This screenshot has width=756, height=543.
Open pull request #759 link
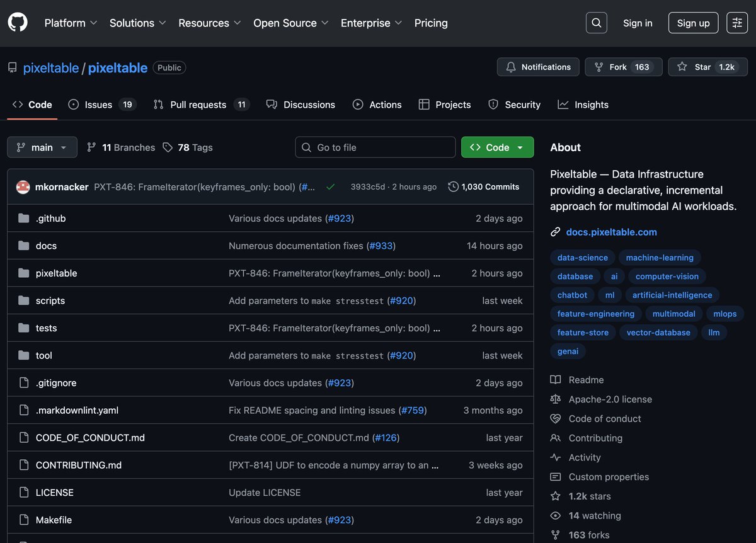(x=413, y=410)
